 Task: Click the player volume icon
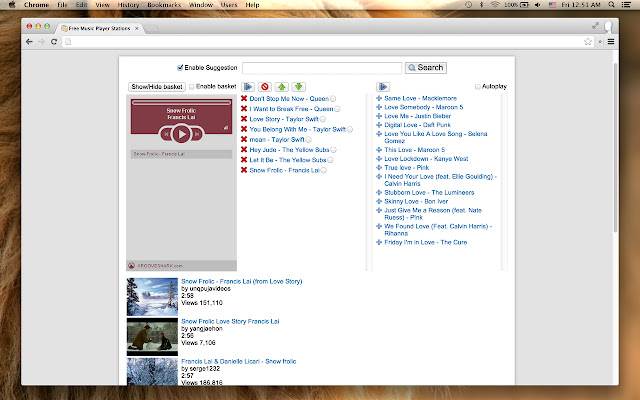coord(226,128)
